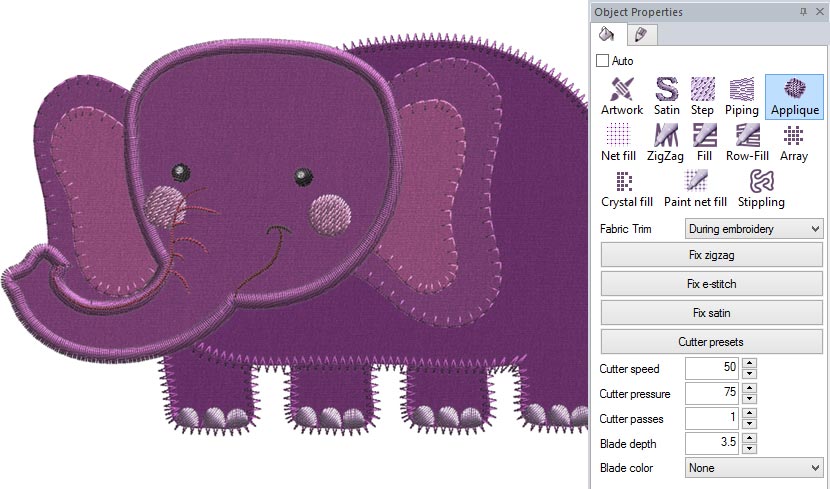Choose the Row-Fill type

(x=747, y=142)
